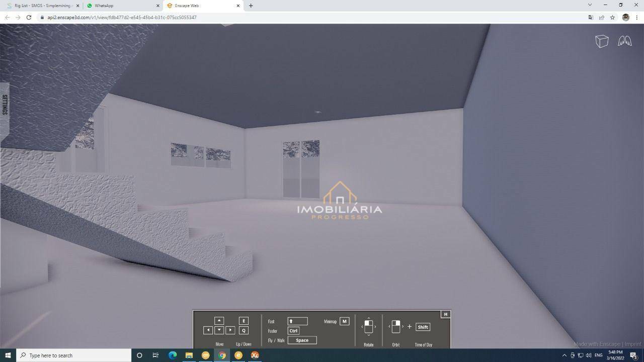The width and height of the screenshot is (644, 362).
Task: Show hidden system tray icons
Action: pyautogui.click(x=564, y=355)
